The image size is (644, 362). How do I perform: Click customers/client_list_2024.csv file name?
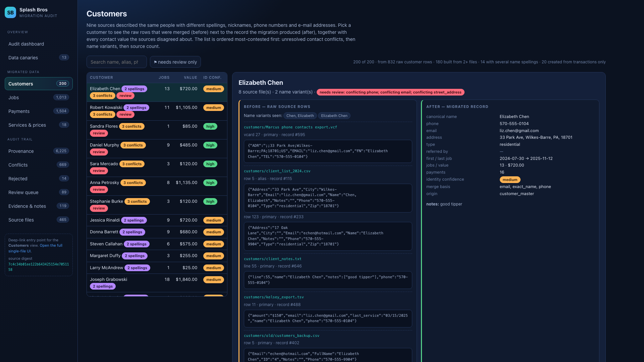click(x=277, y=171)
